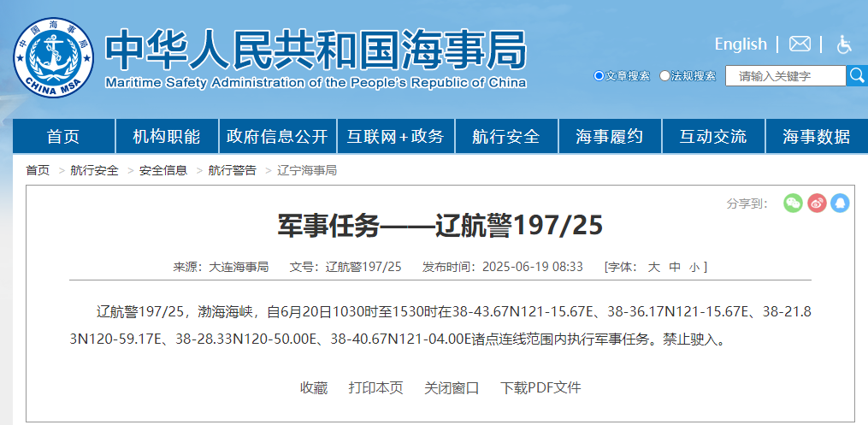
Task: Switch to the English site
Action: tap(741, 44)
